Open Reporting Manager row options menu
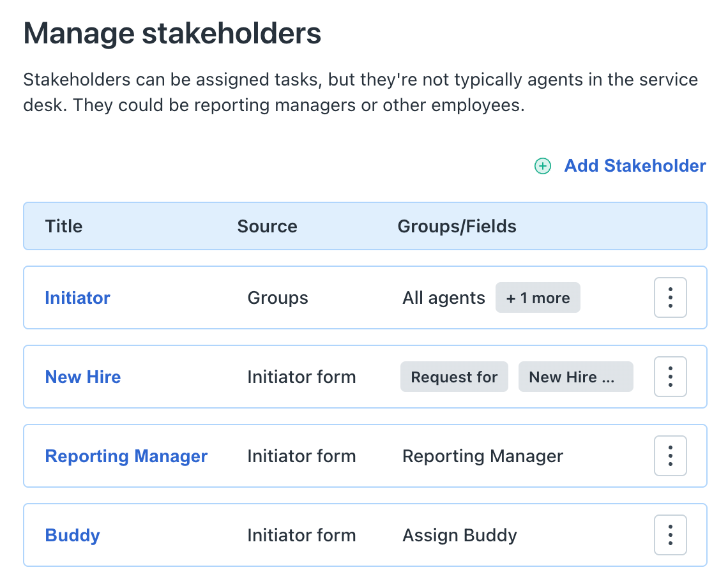The width and height of the screenshot is (728, 586). (x=670, y=456)
